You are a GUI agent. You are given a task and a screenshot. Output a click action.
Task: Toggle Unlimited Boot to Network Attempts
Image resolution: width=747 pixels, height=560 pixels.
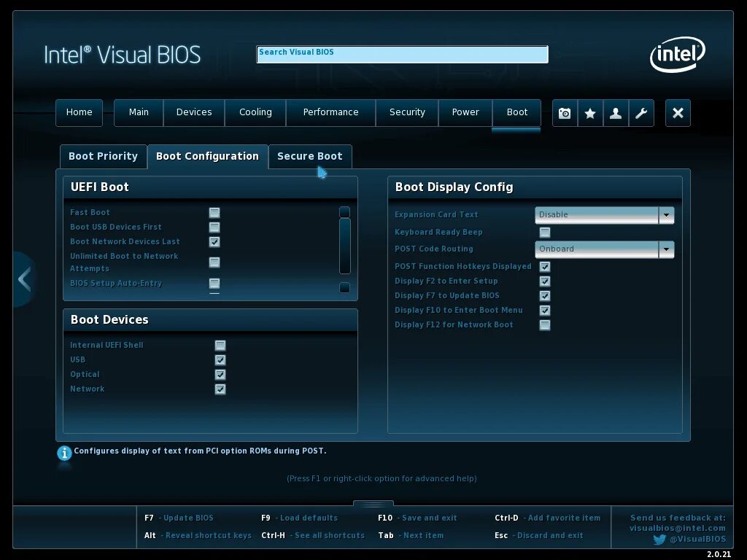pos(214,262)
